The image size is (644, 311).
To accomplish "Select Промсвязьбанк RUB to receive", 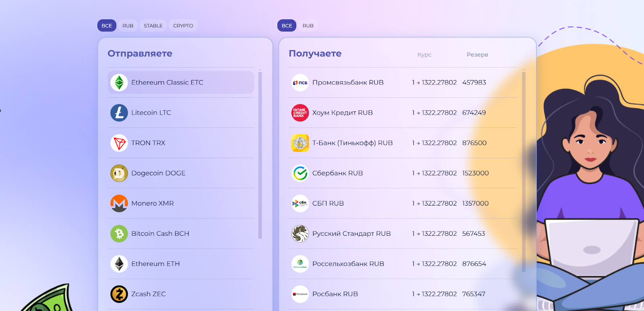I will click(403, 82).
